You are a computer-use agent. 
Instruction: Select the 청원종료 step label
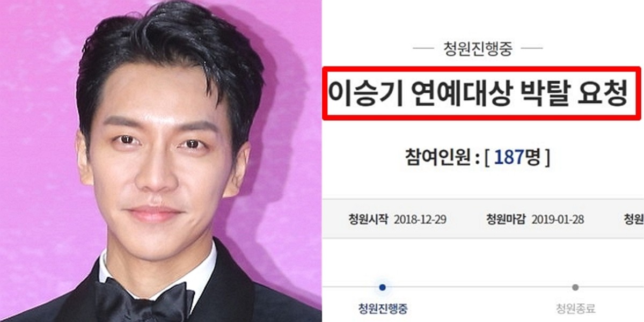pyautogui.click(x=575, y=309)
